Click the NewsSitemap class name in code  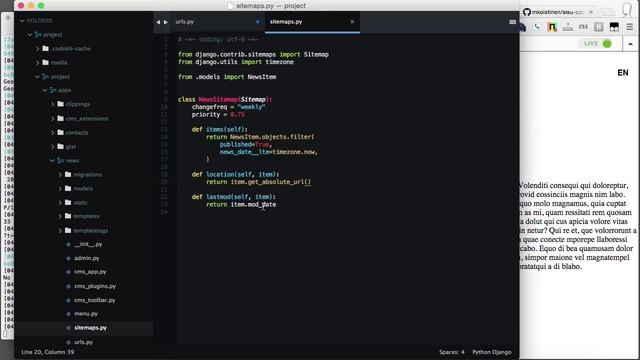(218, 99)
